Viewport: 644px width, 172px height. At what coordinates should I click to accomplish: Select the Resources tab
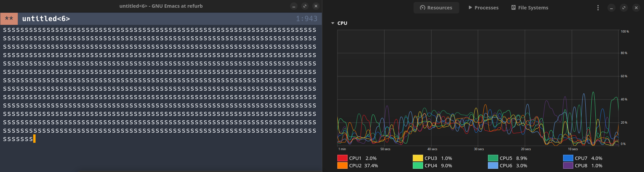click(436, 8)
